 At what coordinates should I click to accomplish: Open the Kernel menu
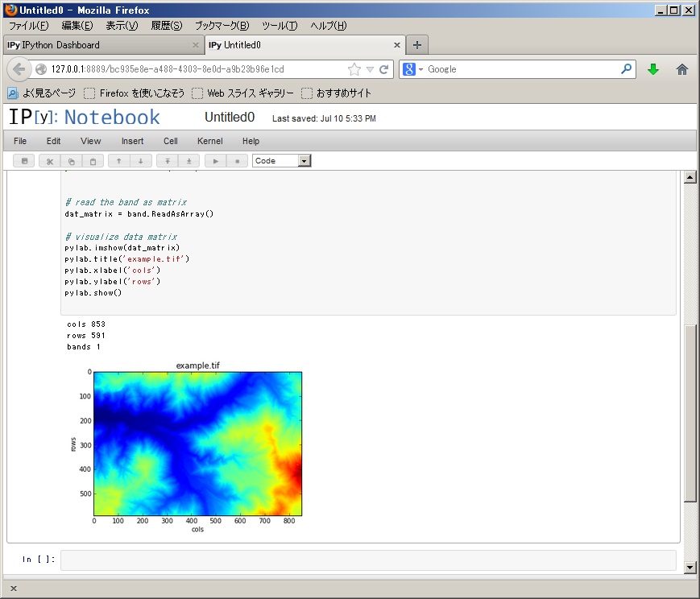[x=209, y=141]
